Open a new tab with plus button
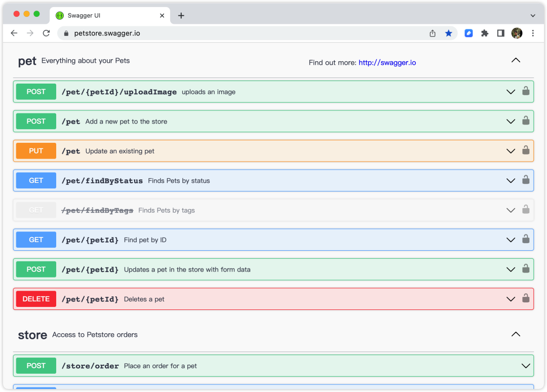Image resolution: width=547 pixels, height=392 pixels. pyautogui.click(x=181, y=15)
